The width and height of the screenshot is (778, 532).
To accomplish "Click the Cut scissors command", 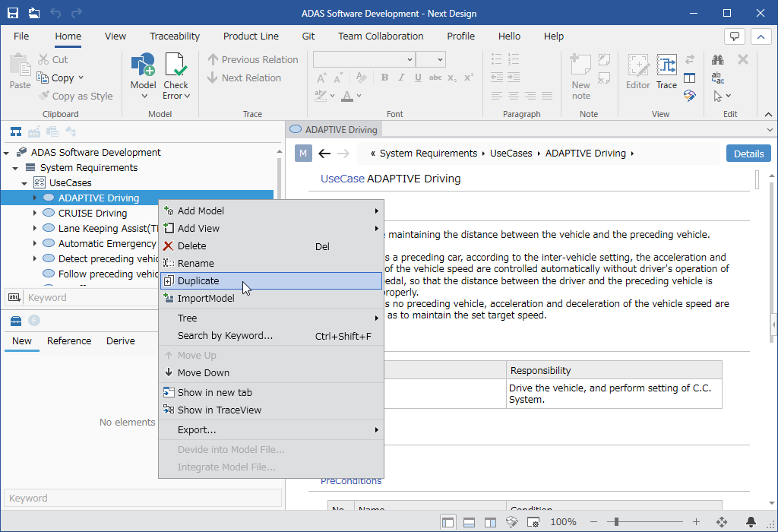I will (53, 59).
